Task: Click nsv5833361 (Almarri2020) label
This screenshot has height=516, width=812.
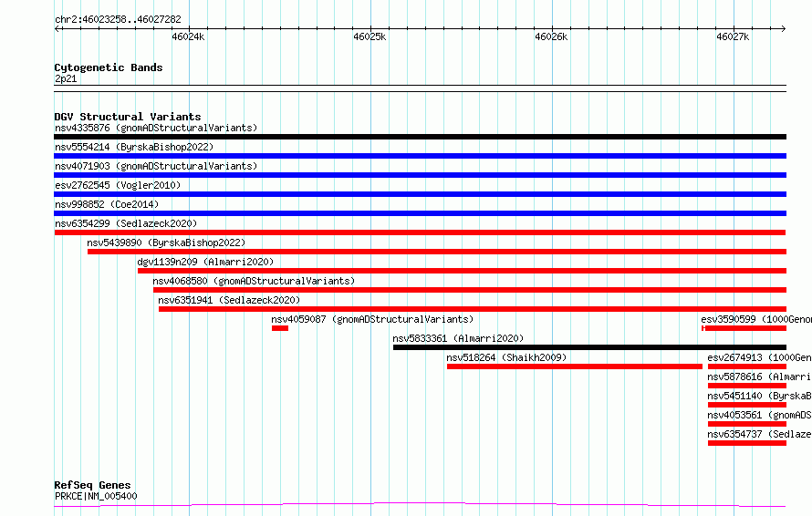Action: tap(458, 338)
